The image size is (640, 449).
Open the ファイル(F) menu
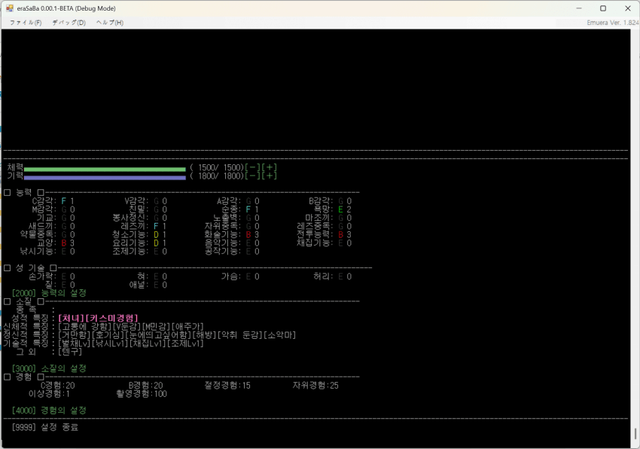(25, 22)
